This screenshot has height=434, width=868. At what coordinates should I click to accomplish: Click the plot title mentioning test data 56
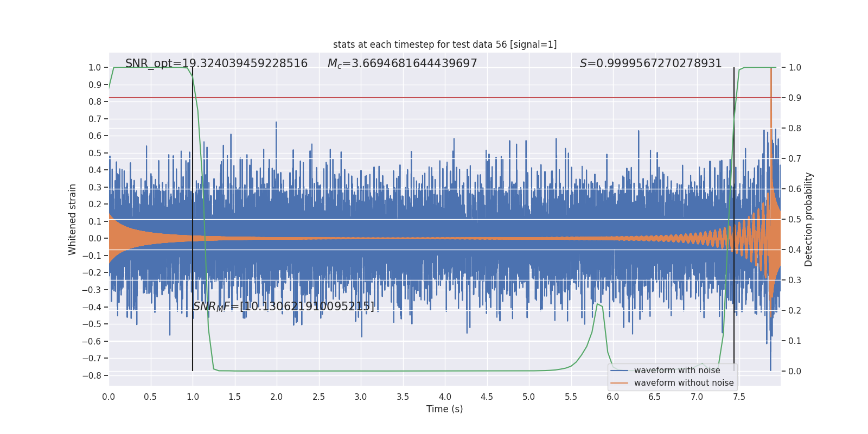444,44
